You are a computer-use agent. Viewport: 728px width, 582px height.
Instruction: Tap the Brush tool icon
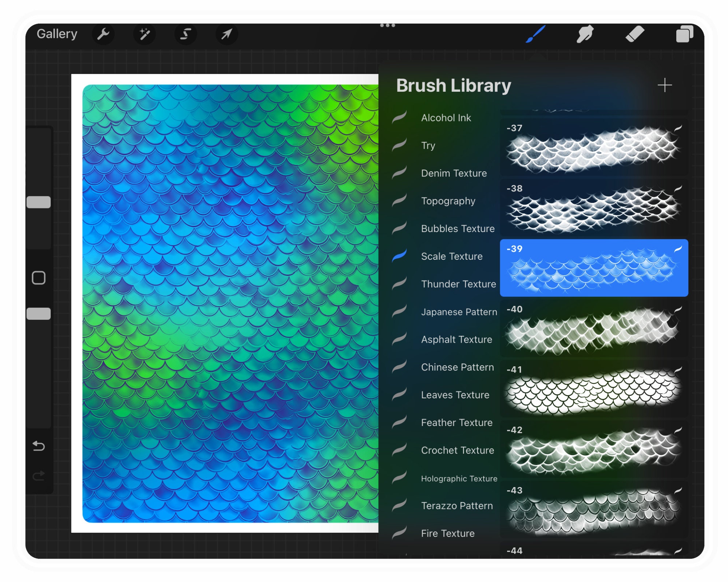[x=535, y=34]
